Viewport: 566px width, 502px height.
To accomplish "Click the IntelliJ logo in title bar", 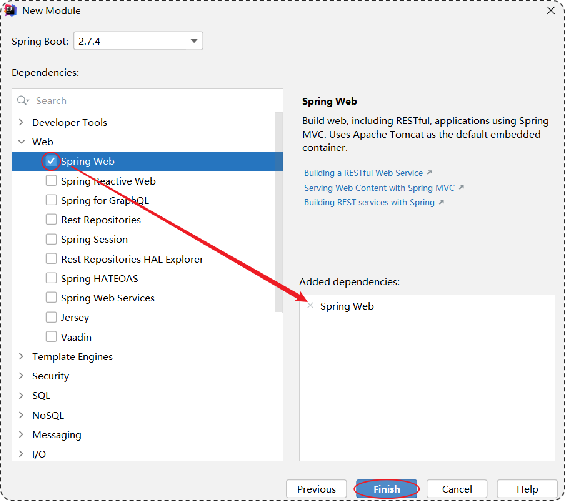I will (10, 10).
